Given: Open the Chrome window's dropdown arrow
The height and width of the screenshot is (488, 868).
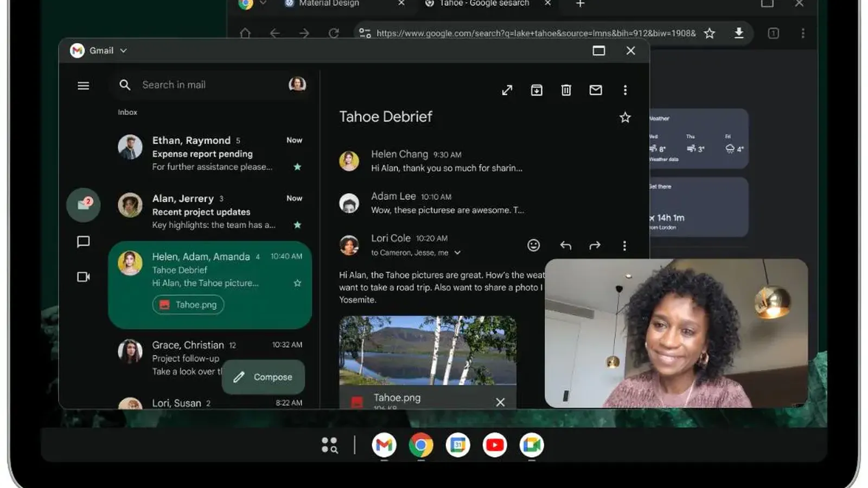Looking at the screenshot, I should (x=263, y=3).
